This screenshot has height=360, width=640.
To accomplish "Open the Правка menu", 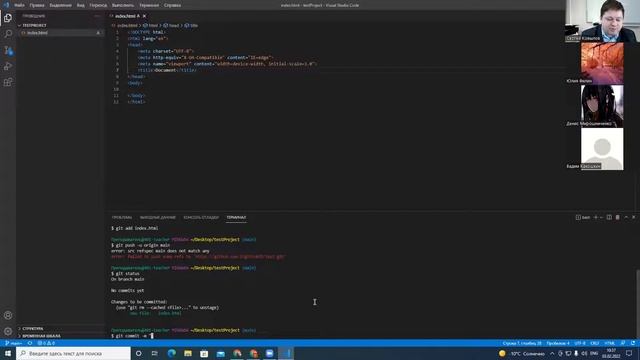I will coord(37,5).
